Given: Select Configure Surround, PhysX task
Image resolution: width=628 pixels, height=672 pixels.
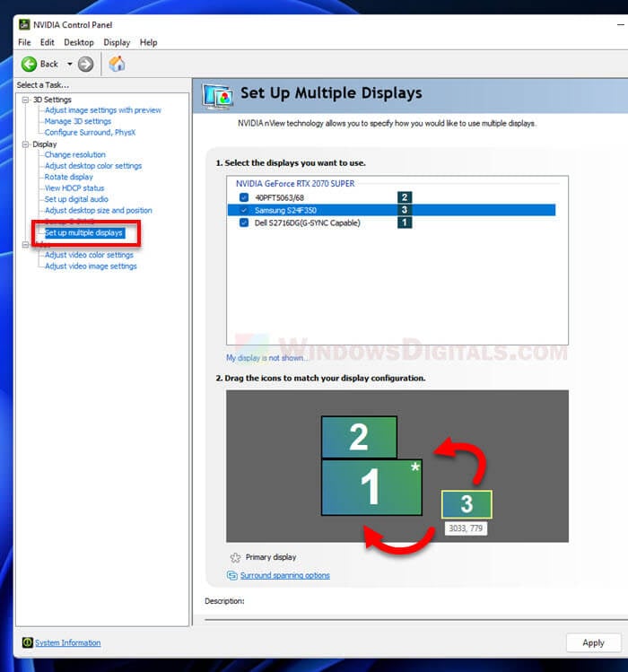Looking at the screenshot, I should [x=90, y=133].
